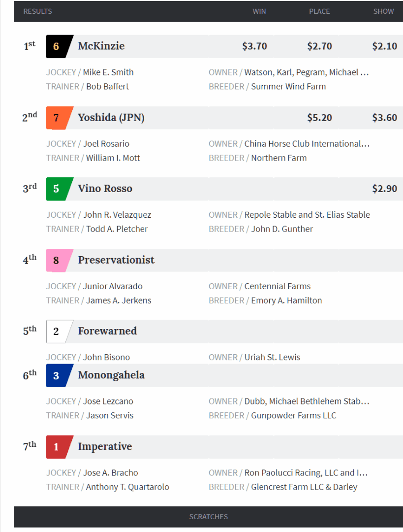Click Preservationist's pink number 8 badge
The image size is (403, 532).
[x=57, y=260]
